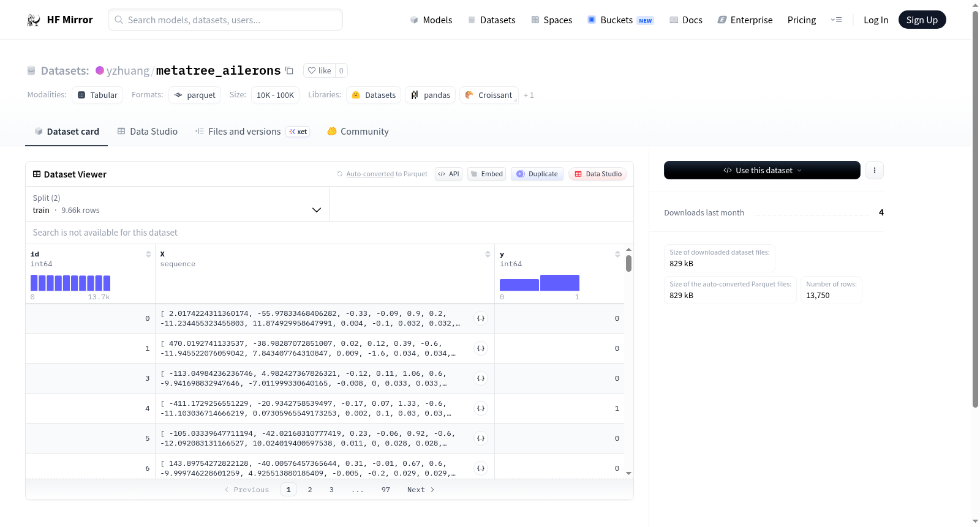Image resolution: width=980 pixels, height=527 pixels.
Task: Open the Use this dataset dropdown
Action: pos(762,170)
